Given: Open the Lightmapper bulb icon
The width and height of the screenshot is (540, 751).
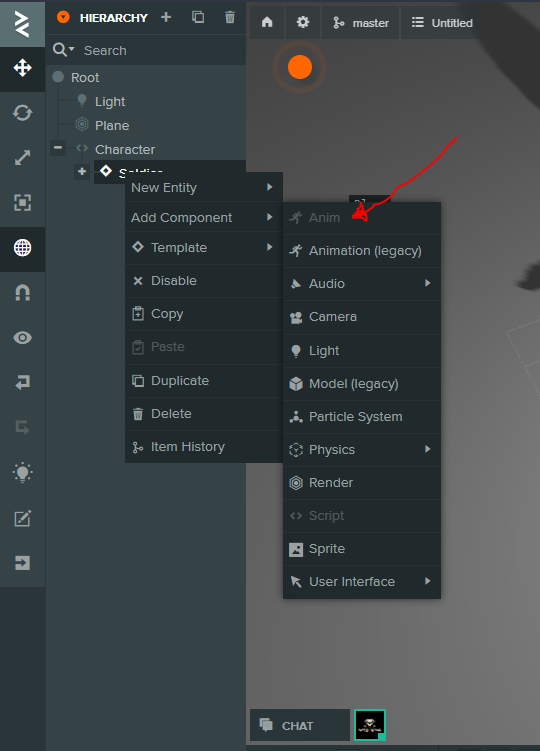Looking at the screenshot, I should pyautogui.click(x=23, y=473).
